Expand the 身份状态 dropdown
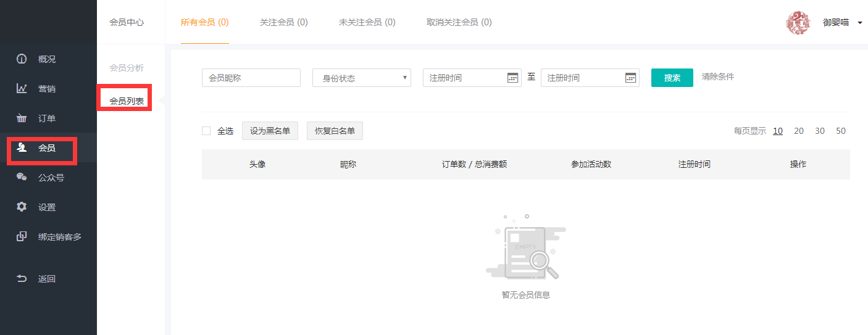868x335 pixels. pyautogui.click(x=362, y=78)
